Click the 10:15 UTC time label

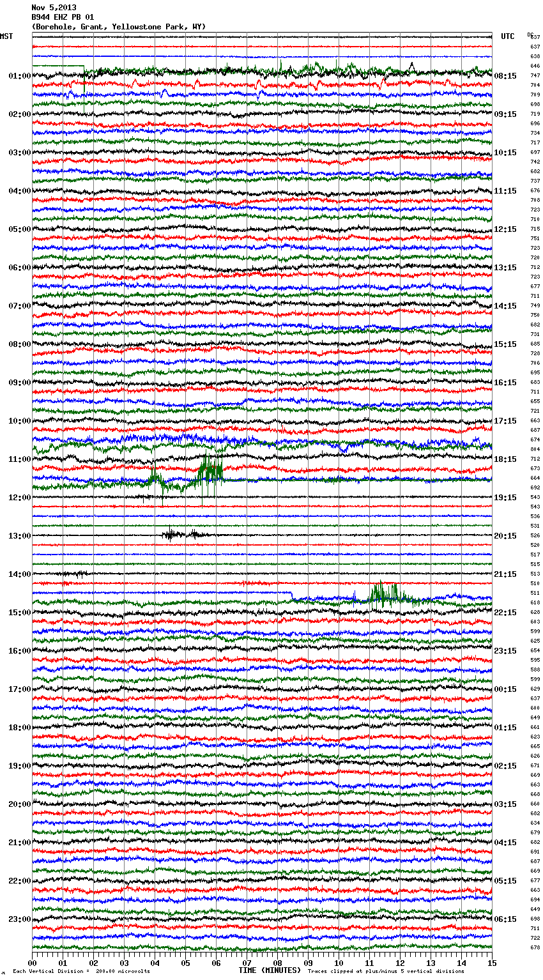tap(505, 153)
